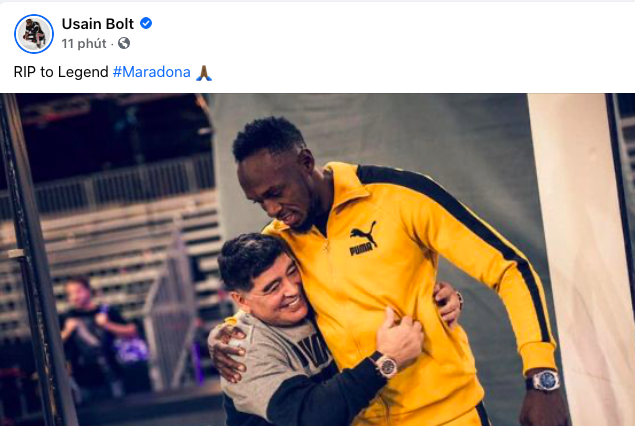
Task: Open Usain Bolt's circular profile picture
Action: pyautogui.click(x=34, y=34)
